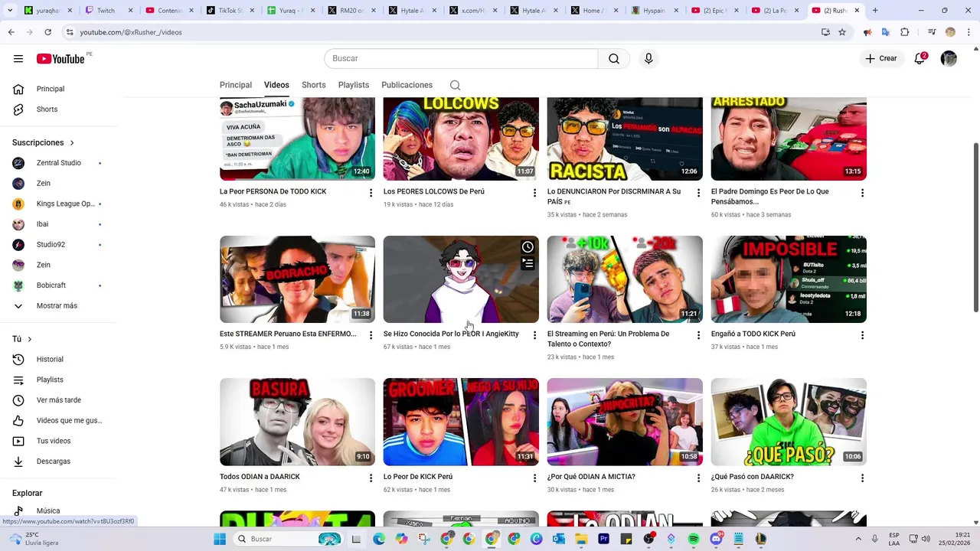Add AngieKitty video to Watch Later

(528, 246)
